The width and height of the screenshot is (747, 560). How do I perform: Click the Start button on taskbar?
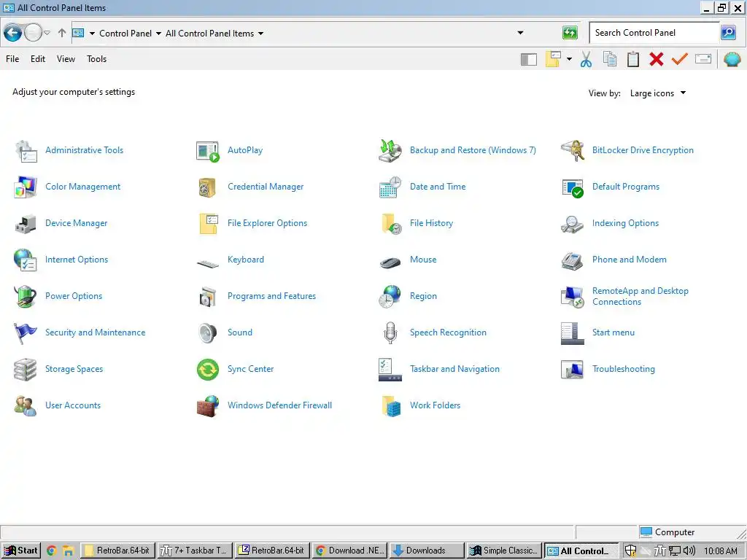point(20,551)
